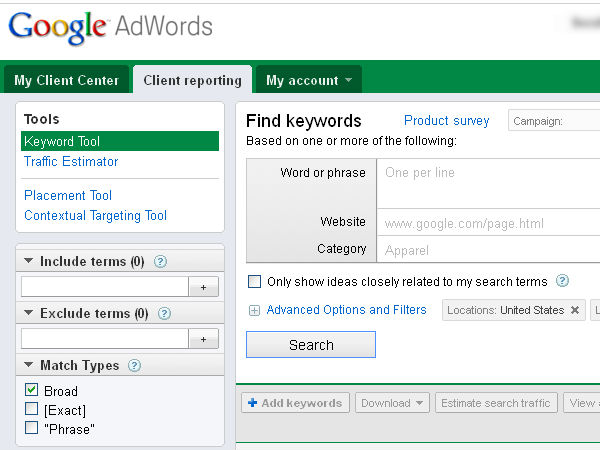Open the Placement Tool link
The width and height of the screenshot is (600, 450).
pos(68,196)
